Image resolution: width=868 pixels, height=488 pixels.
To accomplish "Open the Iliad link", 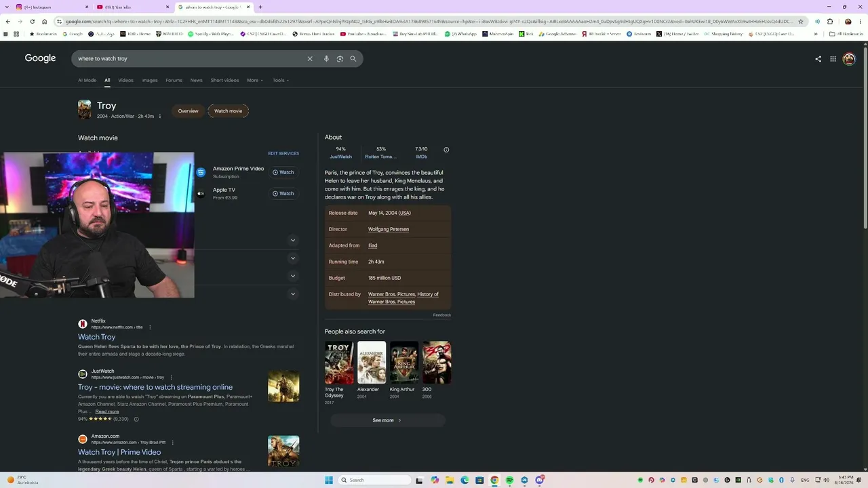I will (x=372, y=246).
